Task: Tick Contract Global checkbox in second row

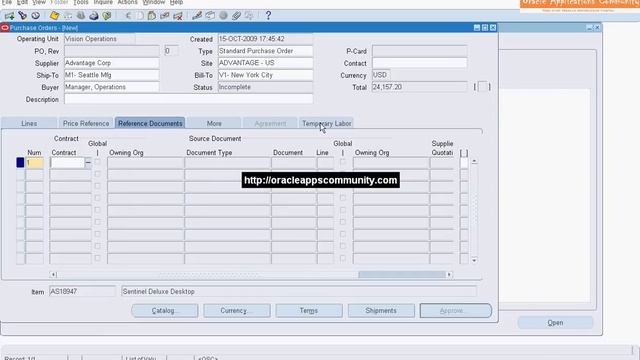Action: pos(98,174)
